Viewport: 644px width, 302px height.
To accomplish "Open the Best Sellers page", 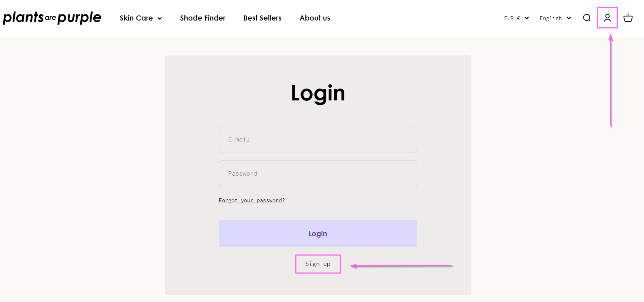I will (263, 18).
